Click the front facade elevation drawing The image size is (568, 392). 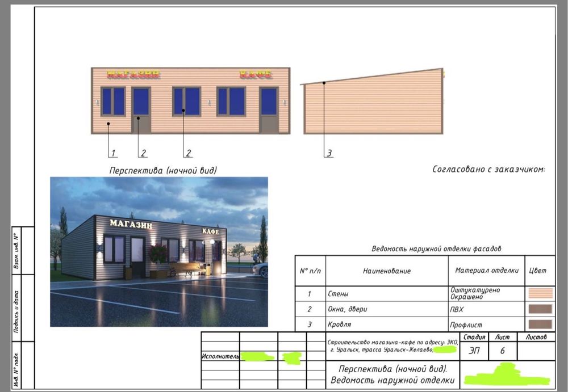coord(190,100)
